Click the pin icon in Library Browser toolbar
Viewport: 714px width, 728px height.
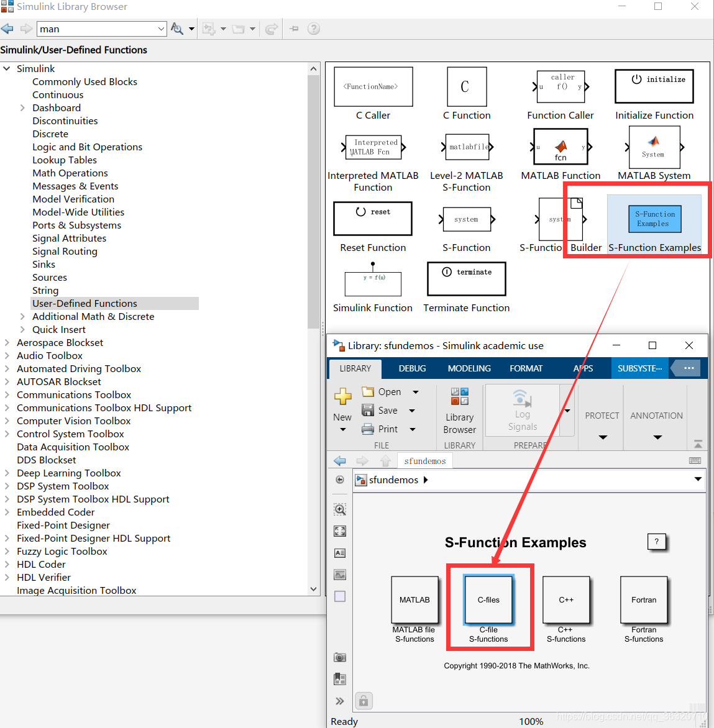294,29
